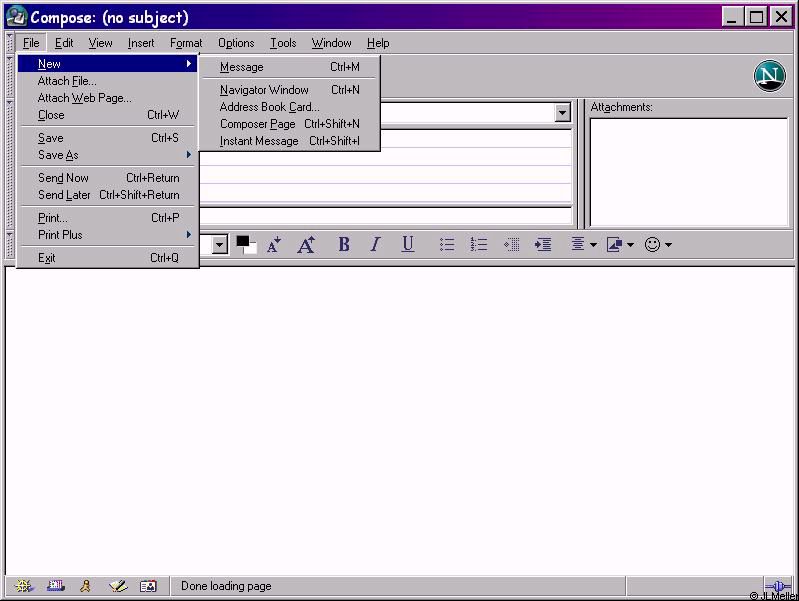Screen dimensions: 799x601
Task: Indent the paragraph
Action: 543,245
